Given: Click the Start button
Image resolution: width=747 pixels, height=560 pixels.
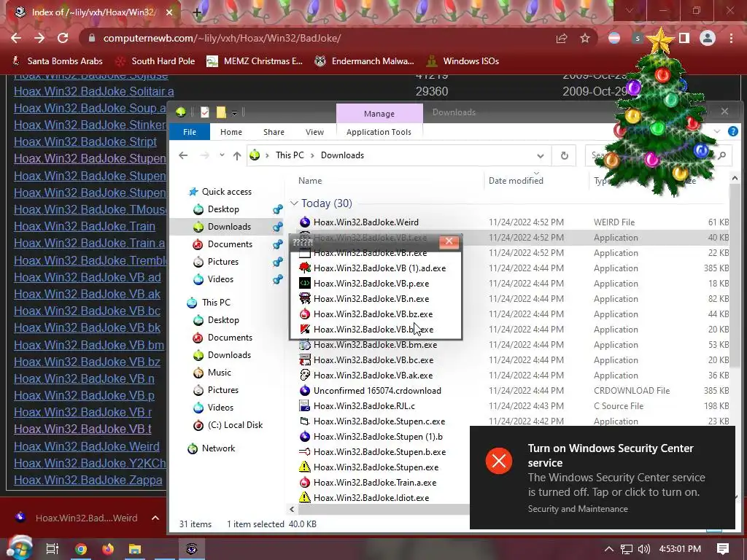Looking at the screenshot, I should point(18,548).
